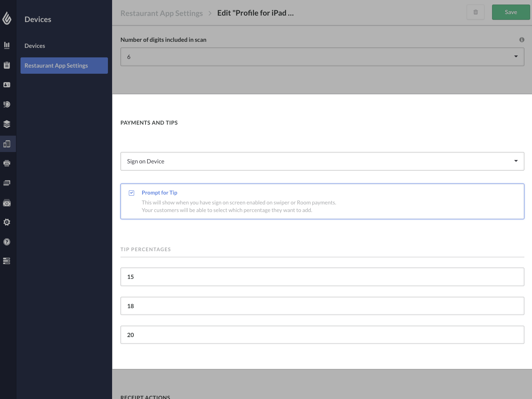Click the info icon beside scan digits

[522, 40]
